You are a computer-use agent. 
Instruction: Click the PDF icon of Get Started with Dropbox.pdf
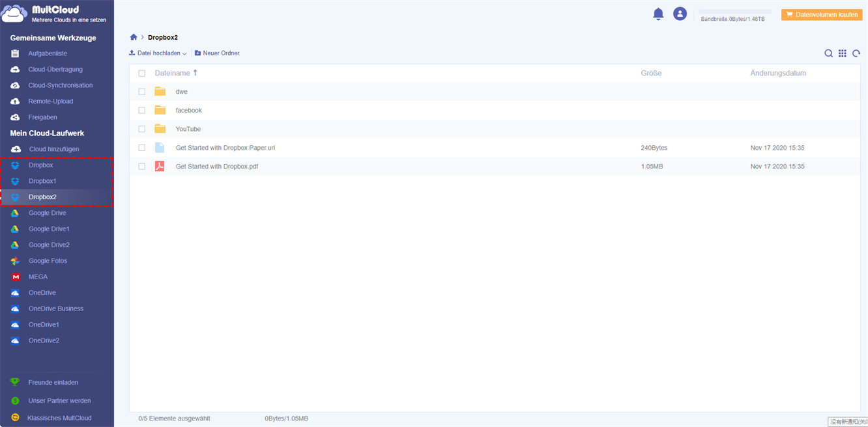pyautogui.click(x=160, y=167)
